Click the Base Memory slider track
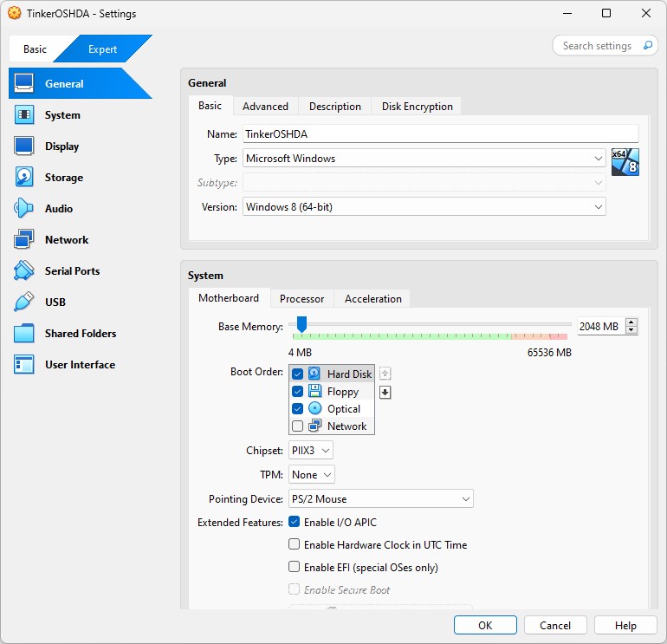The image size is (667, 644). tap(430, 324)
